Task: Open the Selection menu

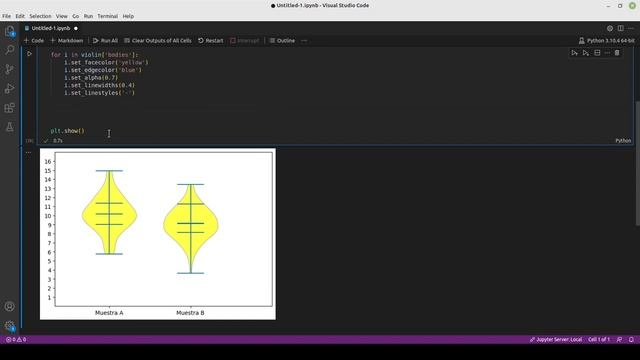Action: [40, 16]
